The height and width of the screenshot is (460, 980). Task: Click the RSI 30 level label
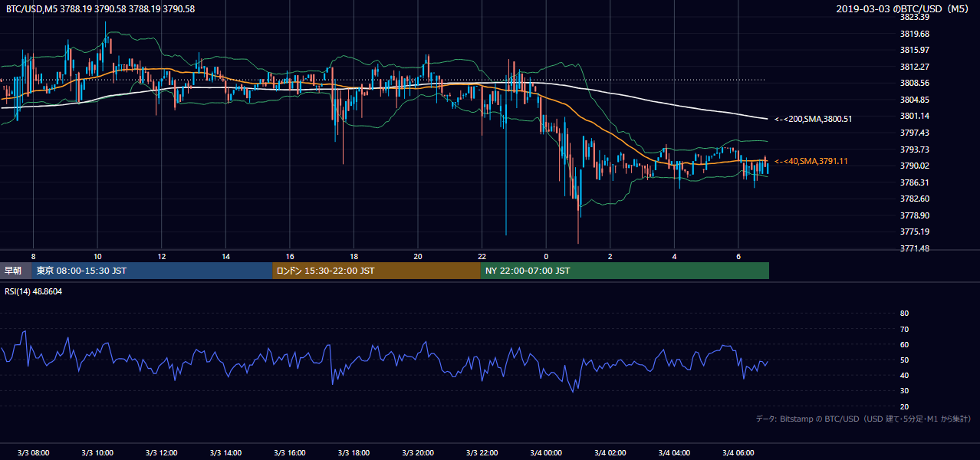tap(904, 391)
